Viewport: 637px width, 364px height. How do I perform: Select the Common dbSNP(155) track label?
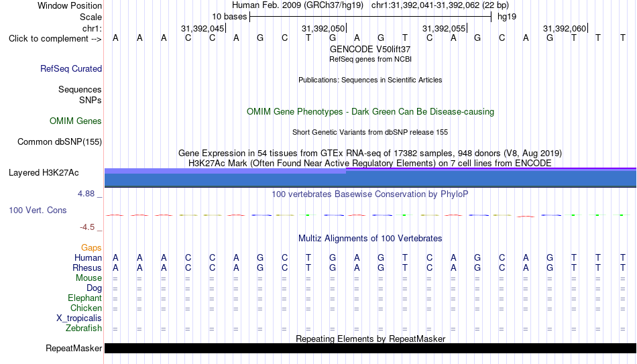59,142
